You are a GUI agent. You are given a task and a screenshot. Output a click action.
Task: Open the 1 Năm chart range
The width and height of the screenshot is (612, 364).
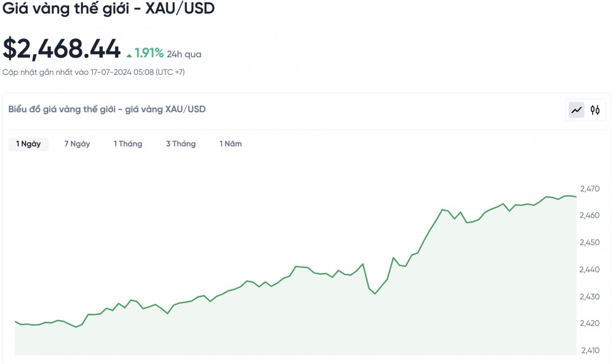[231, 144]
